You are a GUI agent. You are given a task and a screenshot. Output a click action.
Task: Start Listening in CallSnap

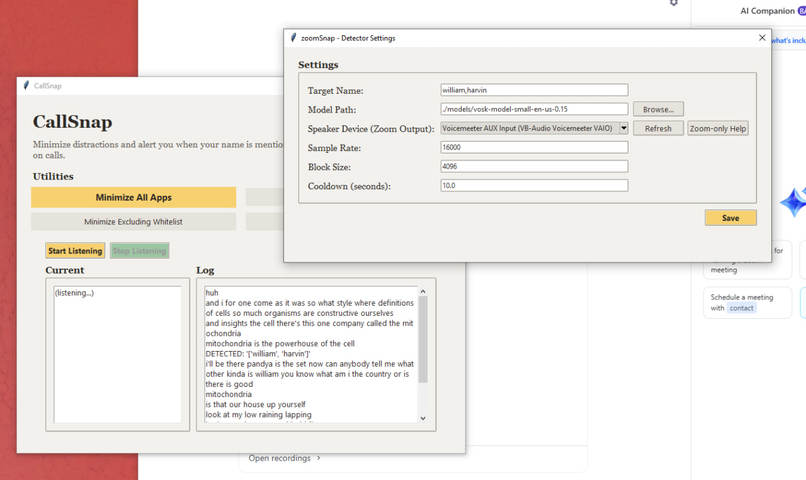coord(75,251)
